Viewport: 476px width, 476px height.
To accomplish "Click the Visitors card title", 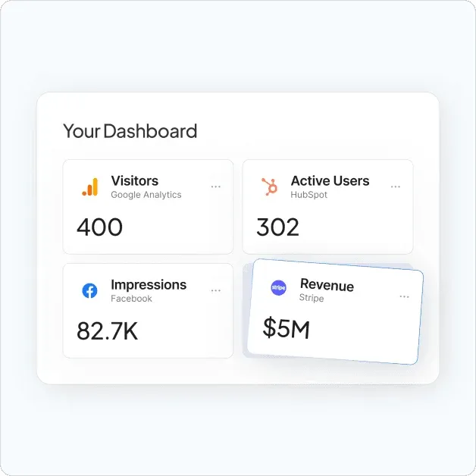I will [x=134, y=180].
